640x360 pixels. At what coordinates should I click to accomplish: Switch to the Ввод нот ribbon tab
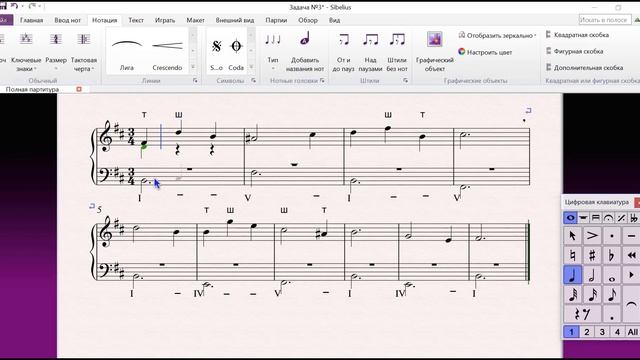coord(68,20)
